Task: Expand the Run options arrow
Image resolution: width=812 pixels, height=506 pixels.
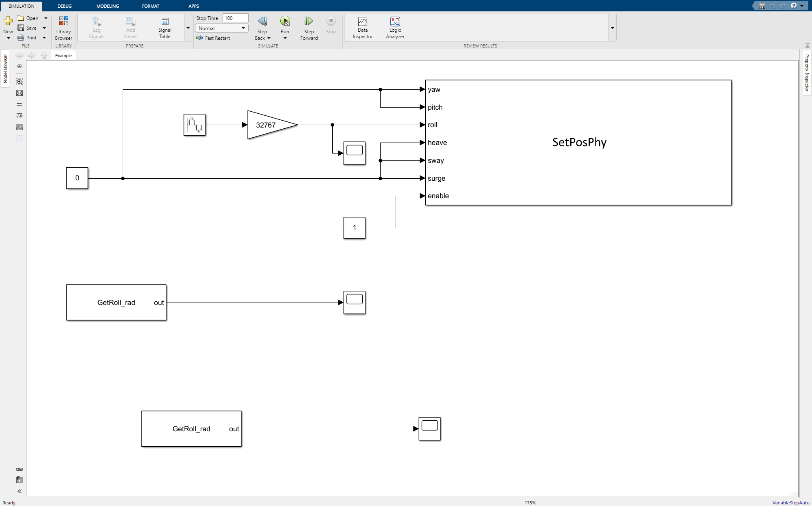Action: point(285,38)
